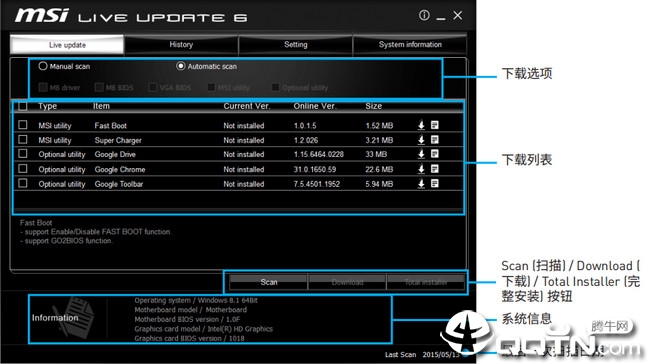The width and height of the screenshot is (650, 364).
Task: Click the Current Ver. column header
Action: 247,106
